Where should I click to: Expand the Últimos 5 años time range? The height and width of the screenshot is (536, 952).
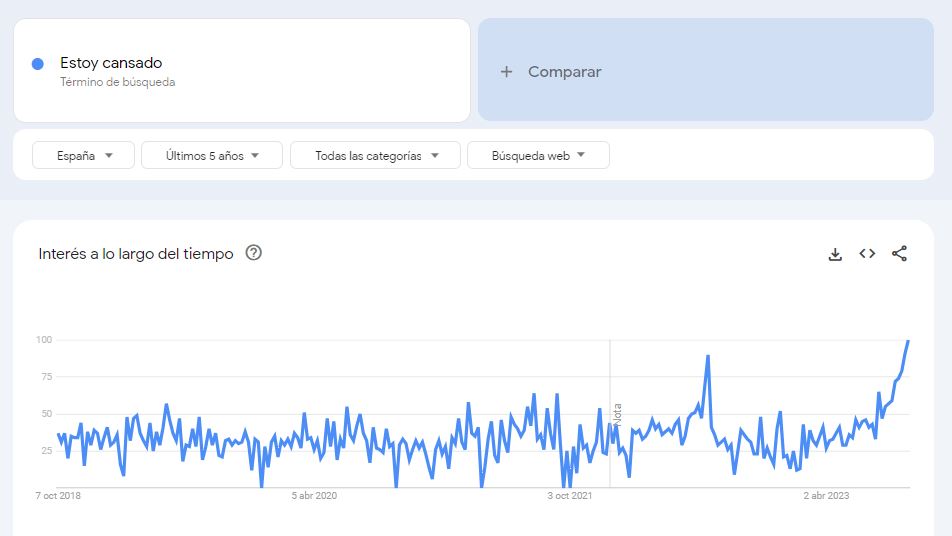coord(212,155)
